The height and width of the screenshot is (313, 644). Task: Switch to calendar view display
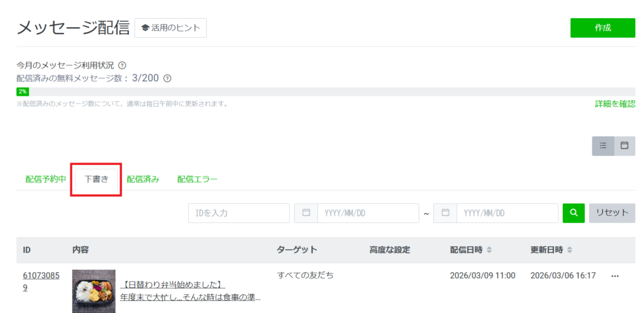625,145
